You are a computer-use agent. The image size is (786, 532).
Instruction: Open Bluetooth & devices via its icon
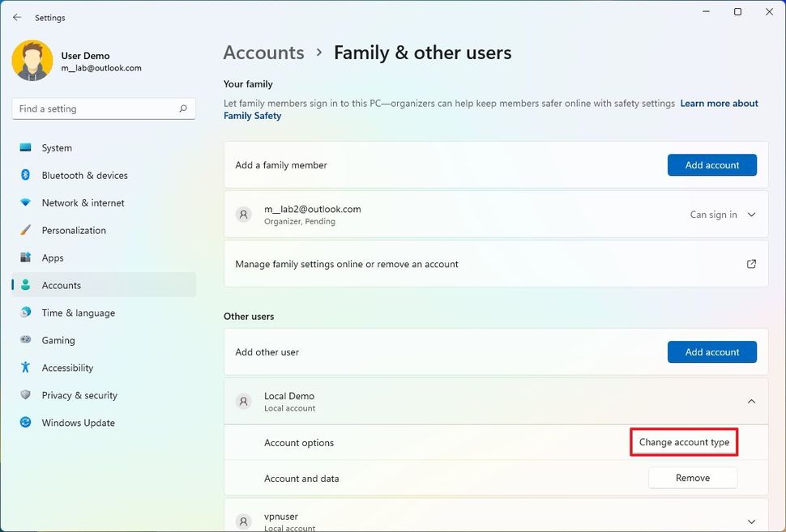click(25, 176)
